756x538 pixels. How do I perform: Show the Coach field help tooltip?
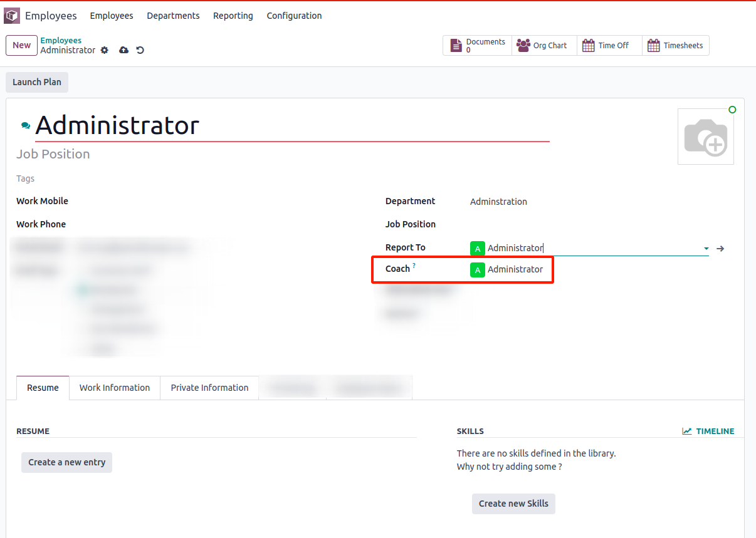click(414, 266)
